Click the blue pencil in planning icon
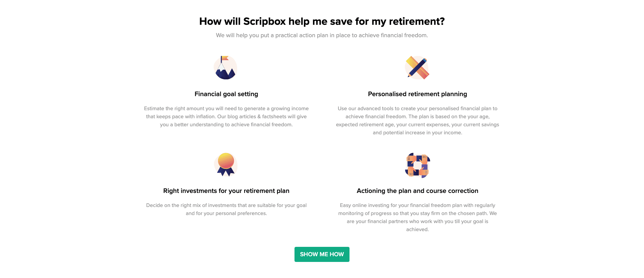 (418, 67)
